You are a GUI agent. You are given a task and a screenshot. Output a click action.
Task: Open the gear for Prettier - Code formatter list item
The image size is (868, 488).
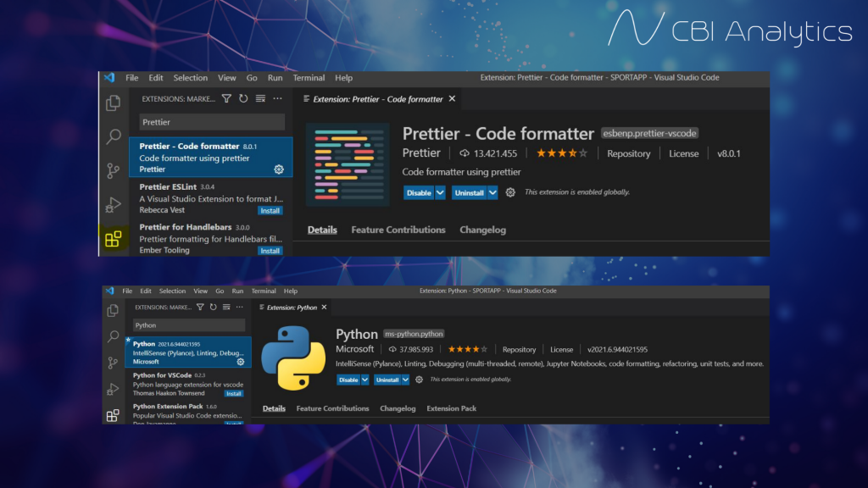(x=278, y=169)
